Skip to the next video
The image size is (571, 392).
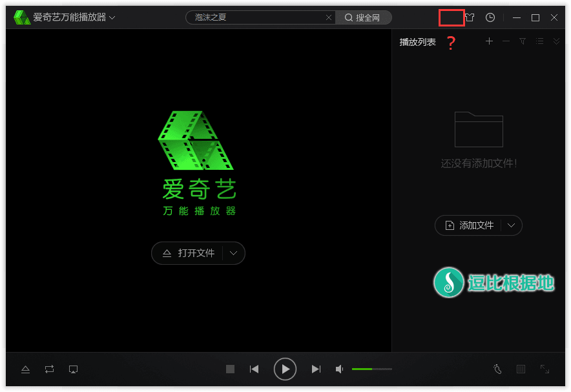[316, 369]
